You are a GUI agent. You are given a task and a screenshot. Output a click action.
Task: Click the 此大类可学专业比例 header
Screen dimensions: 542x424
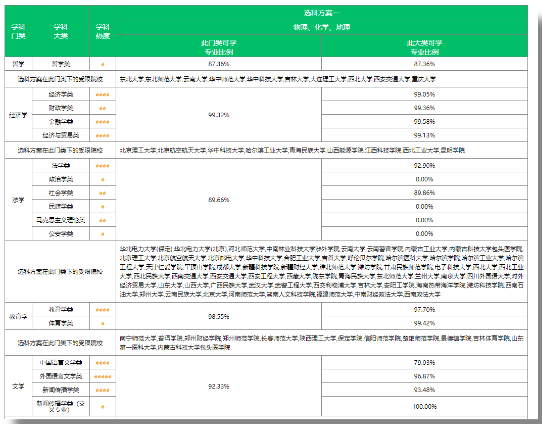pyautogui.click(x=424, y=47)
